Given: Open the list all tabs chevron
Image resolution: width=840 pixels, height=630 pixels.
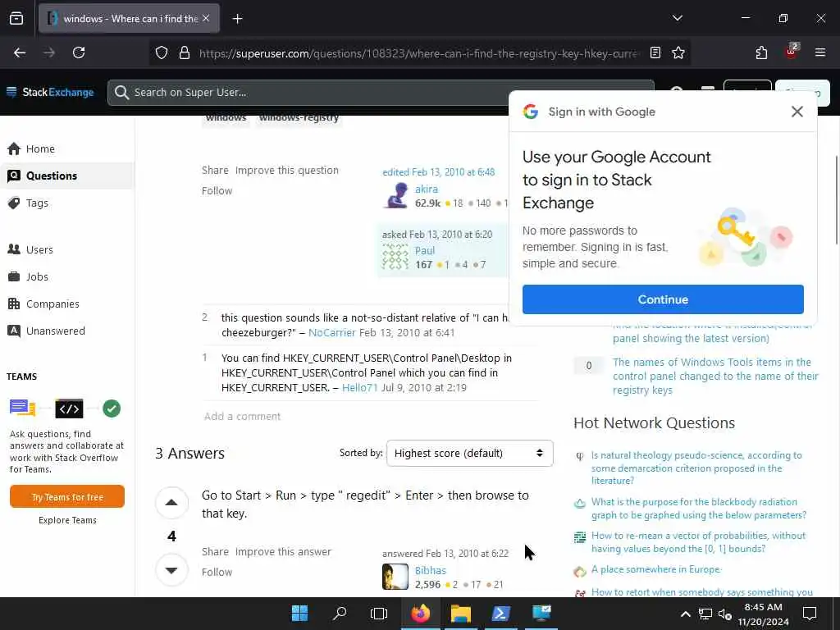Looking at the screenshot, I should tap(677, 18).
